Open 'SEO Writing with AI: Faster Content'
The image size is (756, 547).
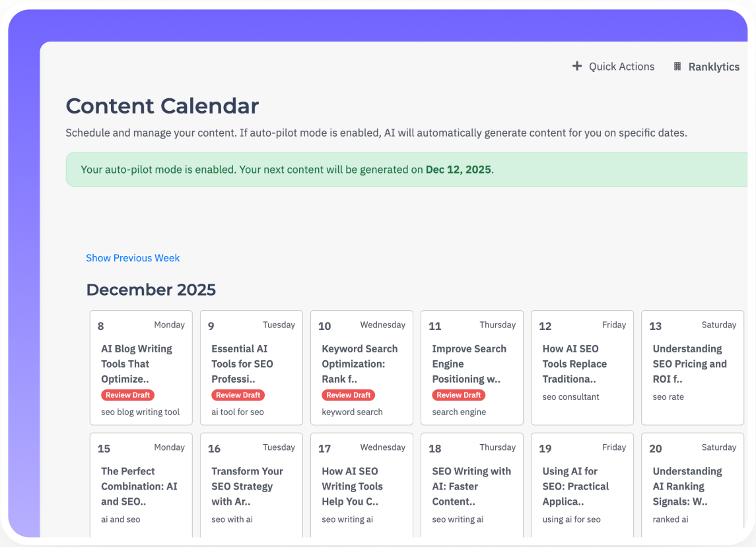coord(471,486)
